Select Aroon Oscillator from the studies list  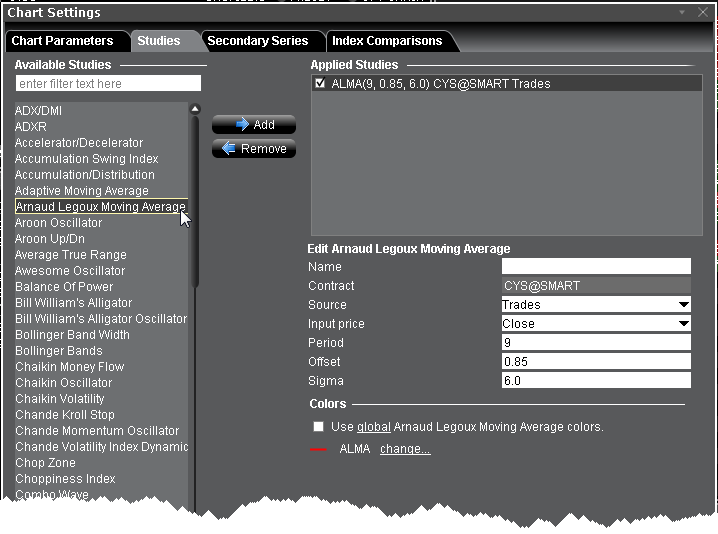pos(58,223)
